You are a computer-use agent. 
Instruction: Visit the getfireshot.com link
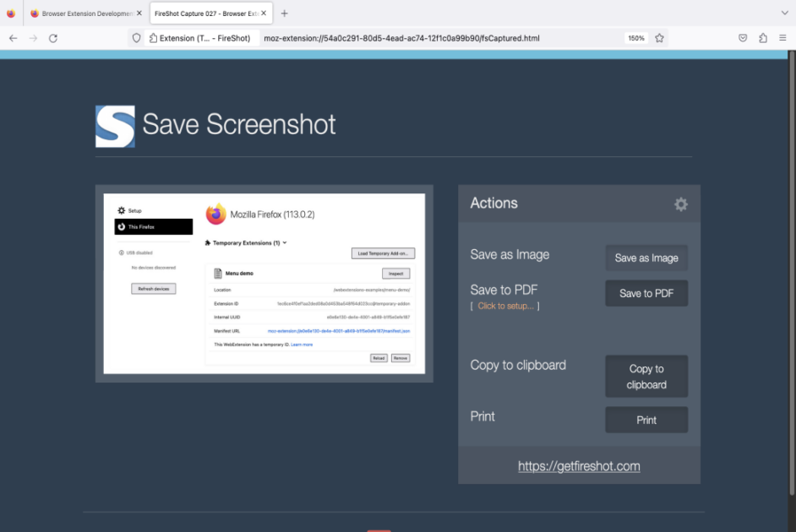[x=578, y=465]
